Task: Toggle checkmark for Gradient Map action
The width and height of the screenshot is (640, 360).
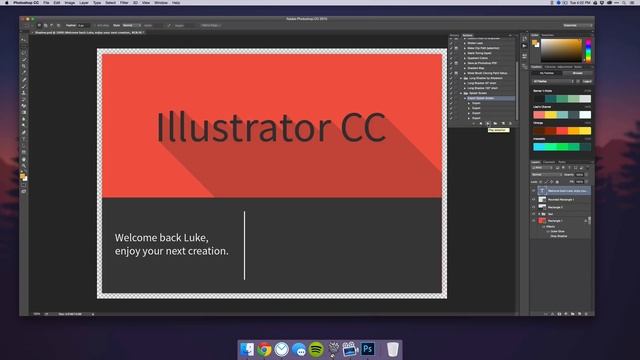Action: pos(451,68)
